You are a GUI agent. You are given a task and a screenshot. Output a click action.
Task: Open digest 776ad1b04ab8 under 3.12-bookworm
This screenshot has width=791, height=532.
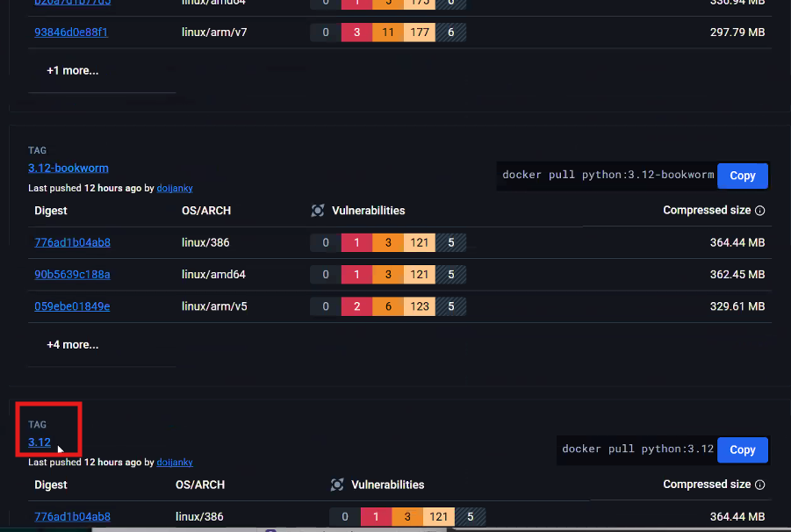click(72, 242)
